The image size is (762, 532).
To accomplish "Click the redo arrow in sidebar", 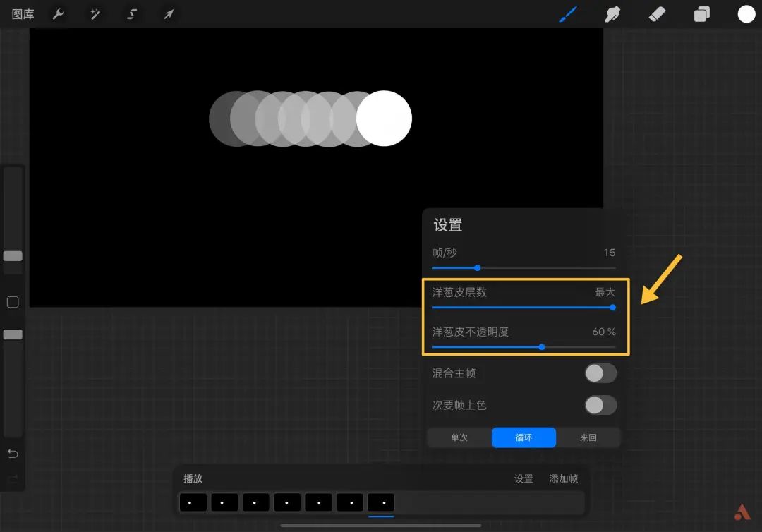I will pyautogui.click(x=13, y=478).
